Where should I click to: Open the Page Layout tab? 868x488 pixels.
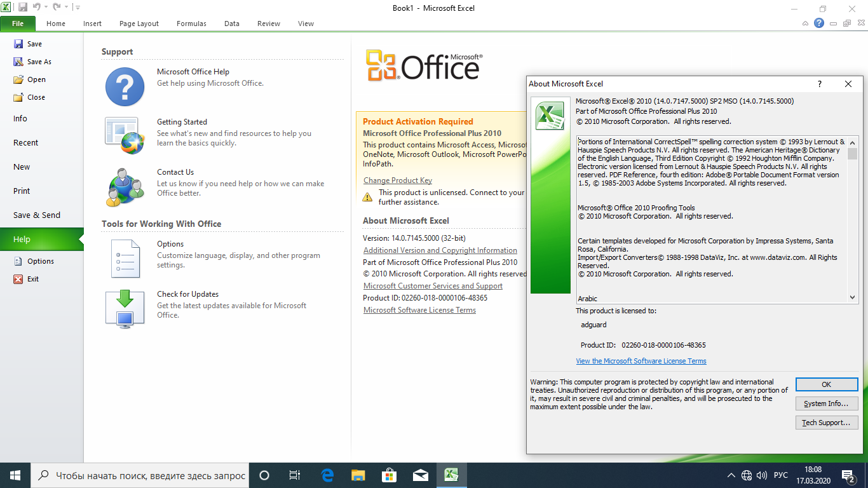(139, 24)
